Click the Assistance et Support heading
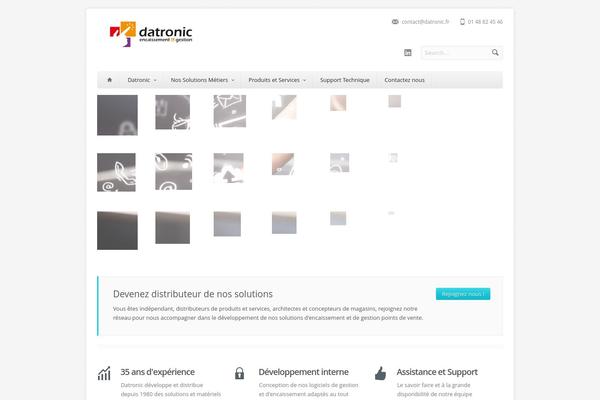 point(437,372)
